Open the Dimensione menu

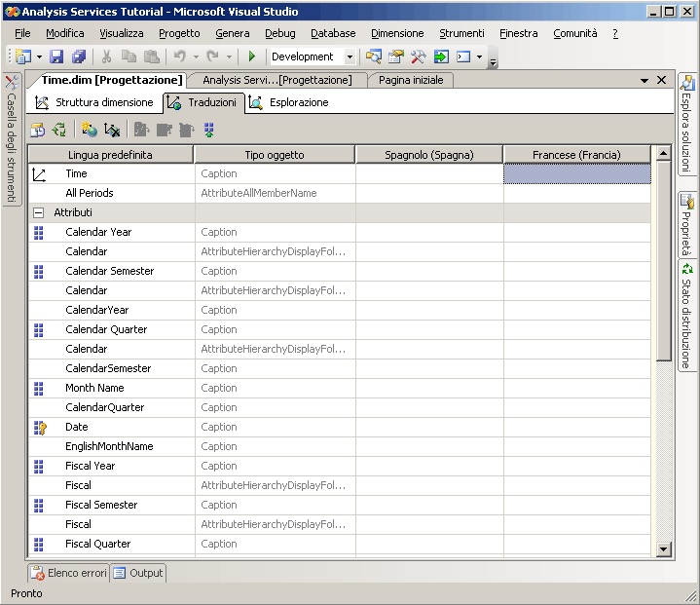[x=396, y=33]
